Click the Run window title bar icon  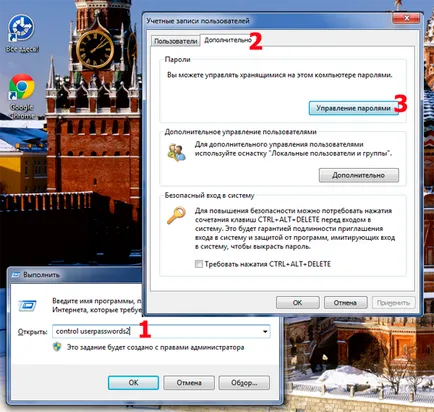point(16,275)
